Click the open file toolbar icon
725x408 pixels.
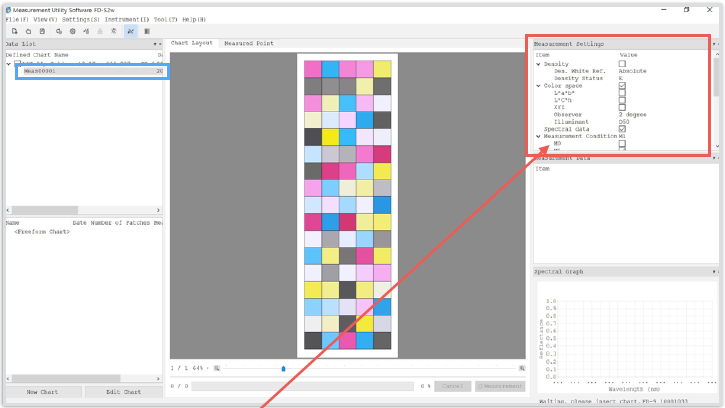click(x=28, y=31)
